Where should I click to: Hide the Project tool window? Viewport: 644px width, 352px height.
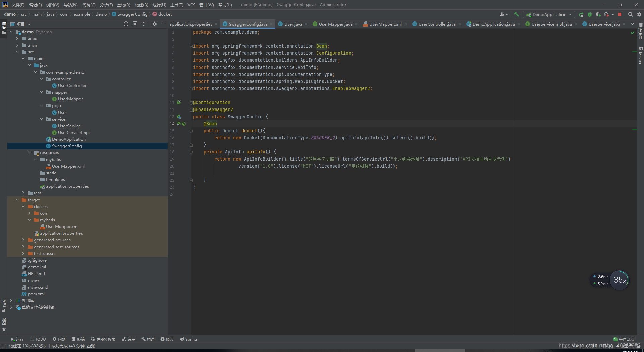pyautogui.click(x=163, y=24)
